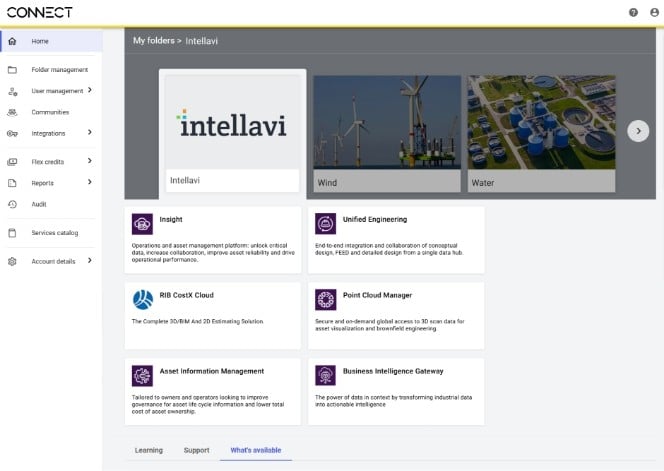
Task: Open the help question mark icon
Action: click(x=633, y=12)
